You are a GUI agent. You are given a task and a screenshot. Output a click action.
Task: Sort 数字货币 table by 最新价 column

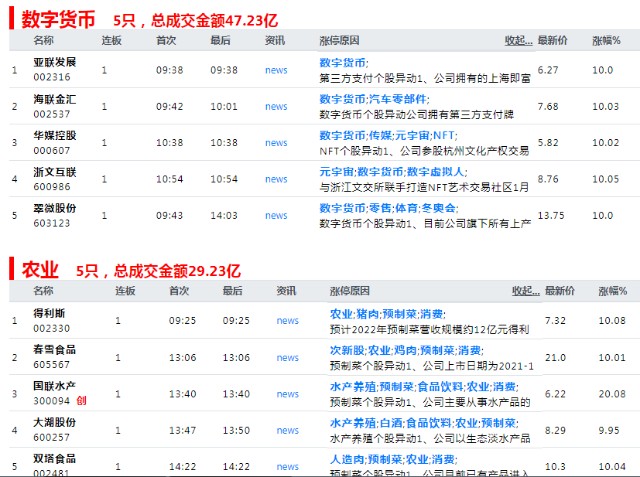pos(553,40)
